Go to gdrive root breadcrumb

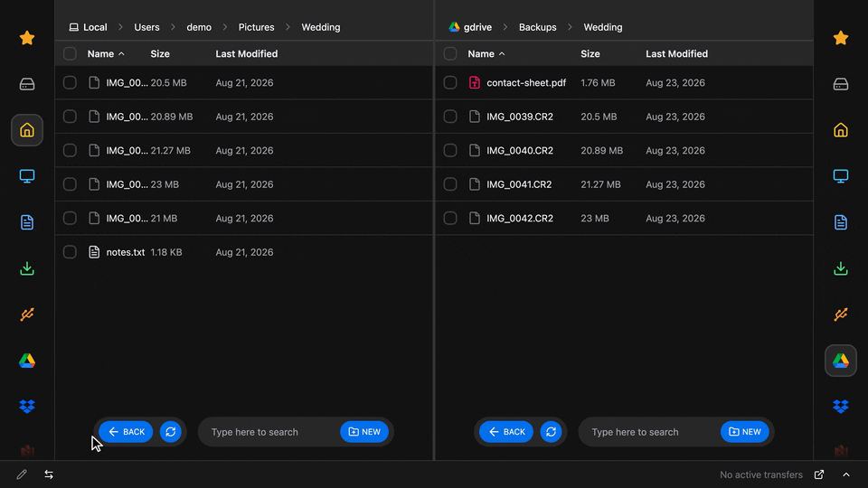(x=470, y=27)
